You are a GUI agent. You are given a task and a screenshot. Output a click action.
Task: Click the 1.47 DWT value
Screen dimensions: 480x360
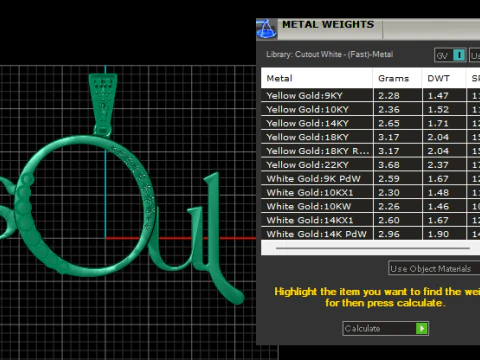point(438,96)
